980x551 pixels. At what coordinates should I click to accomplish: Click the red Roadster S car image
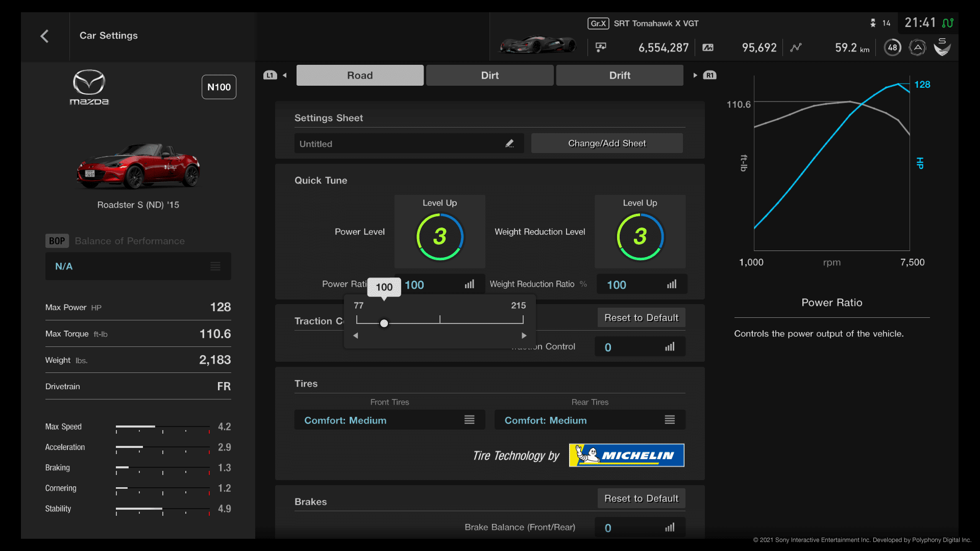[x=138, y=166]
